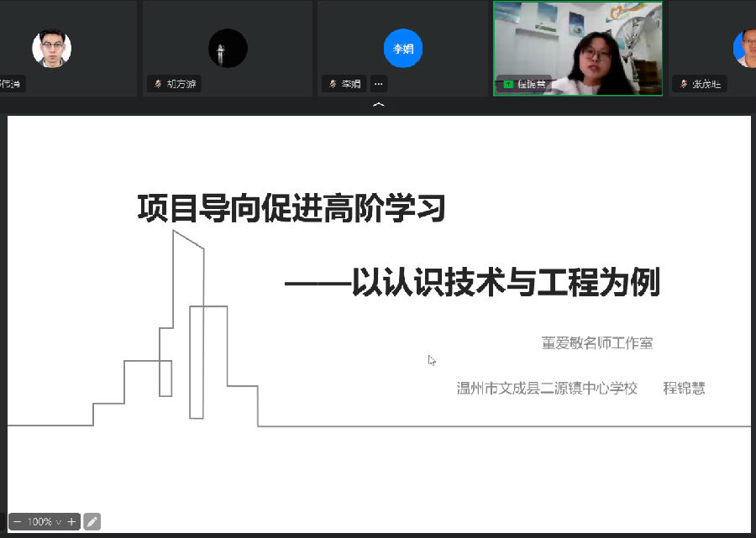Open the 100% zoom level dropdown
Image resolution: width=756 pixels, height=538 pixels.
tap(44, 522)
